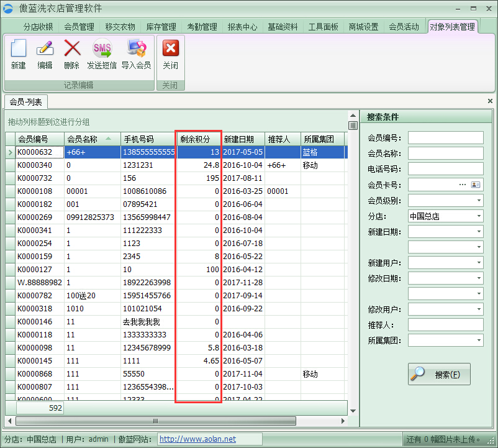Click the 导入会员 import members icon

pos(137,48)
